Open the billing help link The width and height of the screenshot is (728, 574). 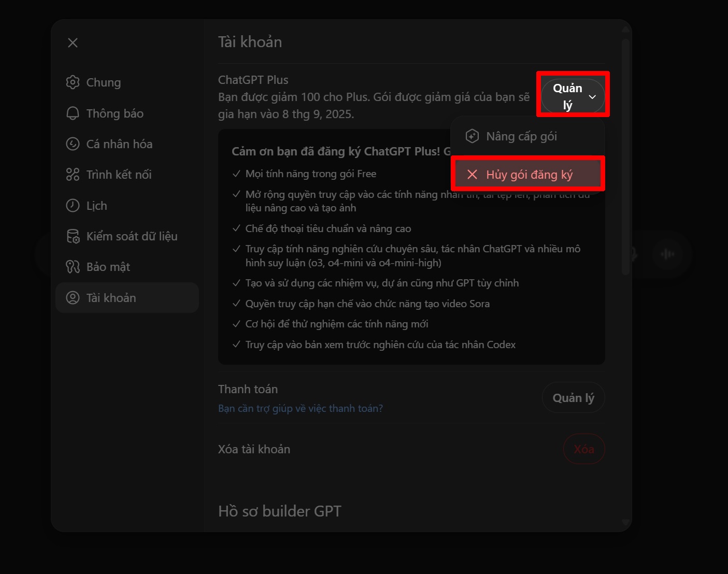(x=301, y=408)
